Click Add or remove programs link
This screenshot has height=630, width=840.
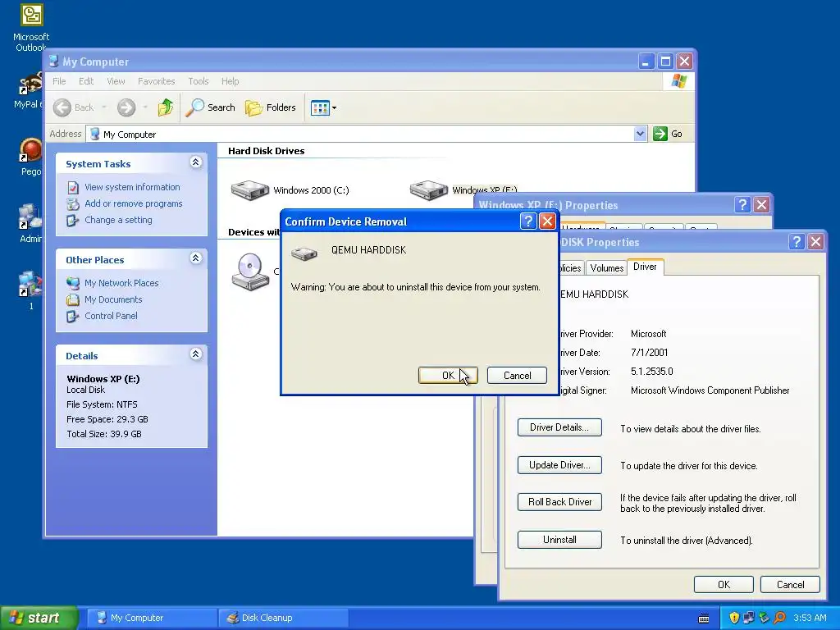pyautogui.click(x=134, y=203)
